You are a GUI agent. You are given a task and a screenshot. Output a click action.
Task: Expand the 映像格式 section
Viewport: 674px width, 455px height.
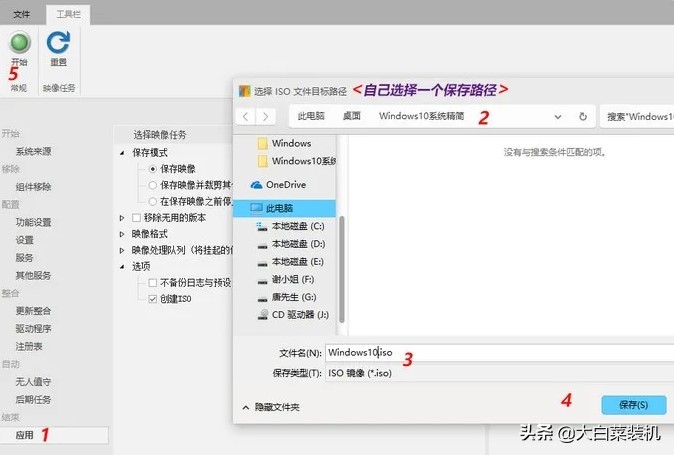pyautogui.click(x=122, y=234)
